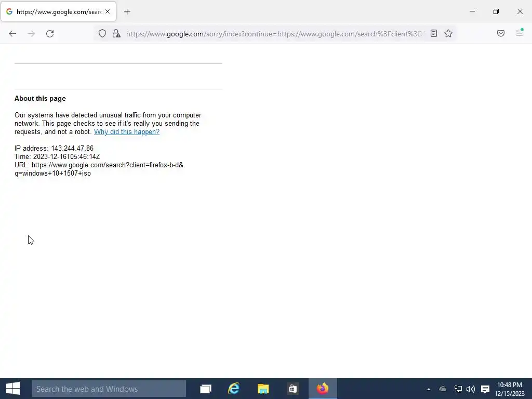Minimize the Firefox window

click(472, 11)
